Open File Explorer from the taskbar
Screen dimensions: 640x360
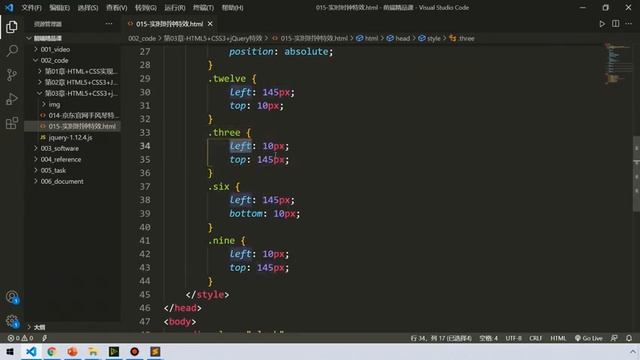[93, 351]
